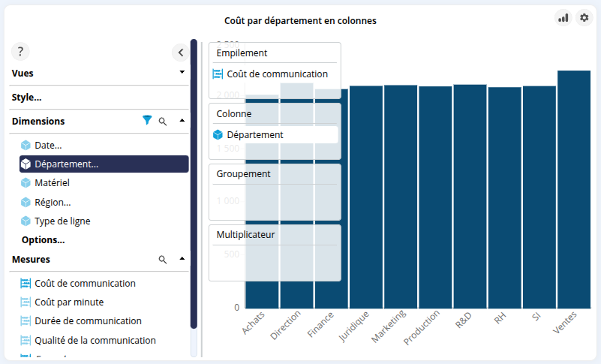The width and height of the screenshot is (601, 364).
Task: Click Département in the Colonne drop zone
Action: coord(255,134)
